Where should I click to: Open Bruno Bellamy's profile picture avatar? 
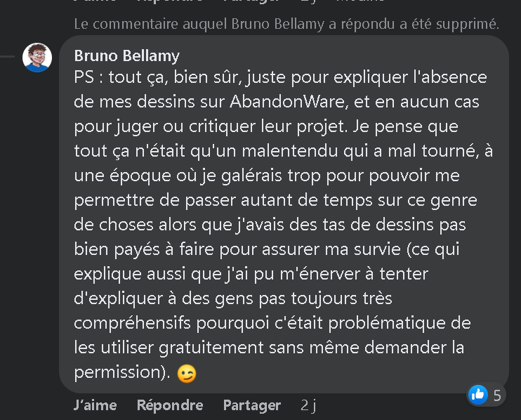pyautogui.click(x=37, y=58)
